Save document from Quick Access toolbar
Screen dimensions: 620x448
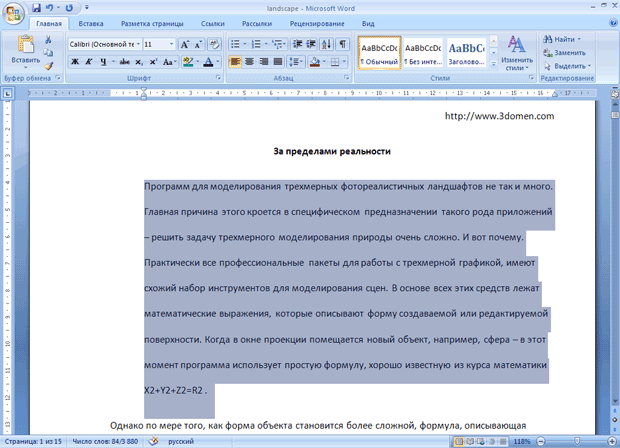36,8
